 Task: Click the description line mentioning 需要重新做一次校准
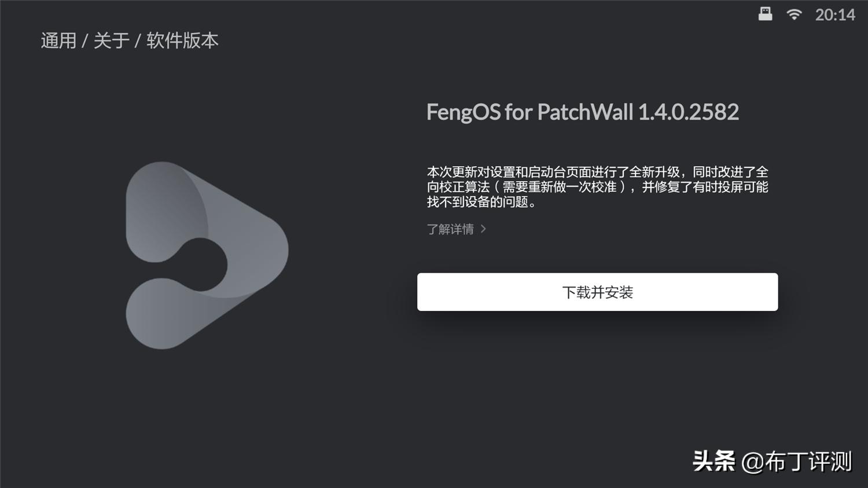coord(597,187)
